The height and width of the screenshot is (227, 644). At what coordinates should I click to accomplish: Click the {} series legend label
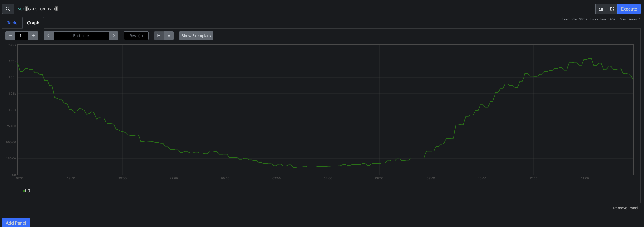pyautogui.click(x=29, y=191)
